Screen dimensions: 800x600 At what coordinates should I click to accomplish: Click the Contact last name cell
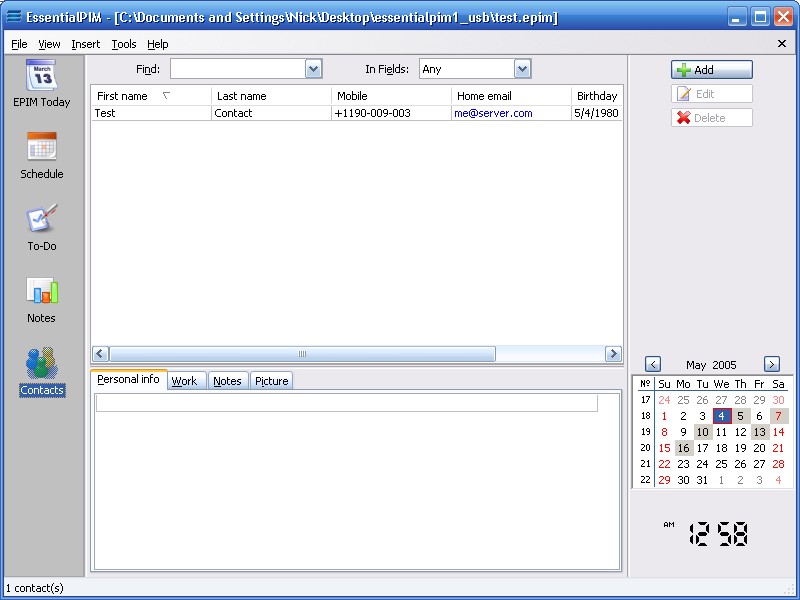coord(271,113)
